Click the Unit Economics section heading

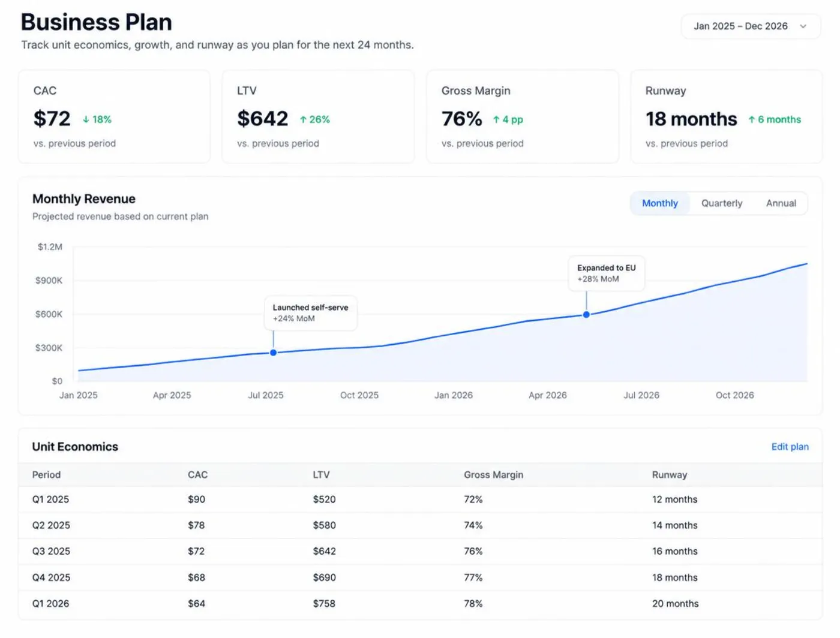[75, 447]
